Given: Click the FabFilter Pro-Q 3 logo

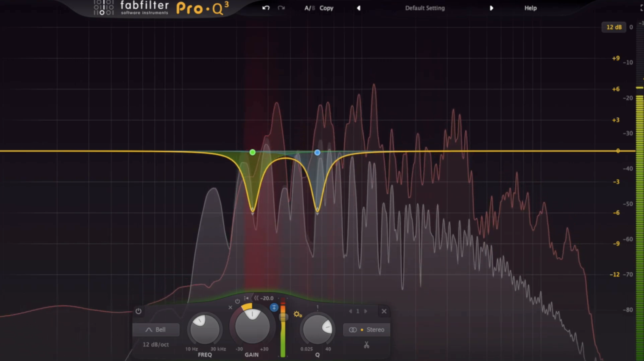Looking at the screenshot, I should pyautogui.click(x=162, y=8).
